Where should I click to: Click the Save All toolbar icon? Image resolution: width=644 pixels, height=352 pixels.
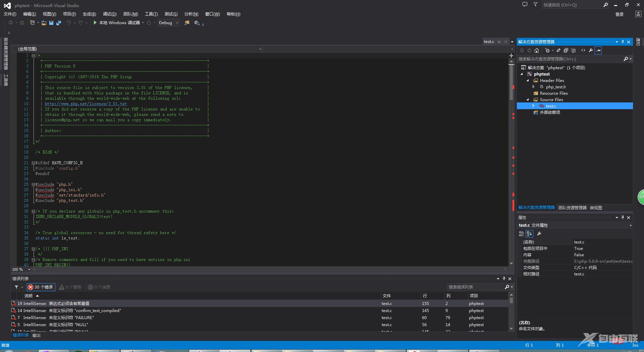tap(58, 23)
